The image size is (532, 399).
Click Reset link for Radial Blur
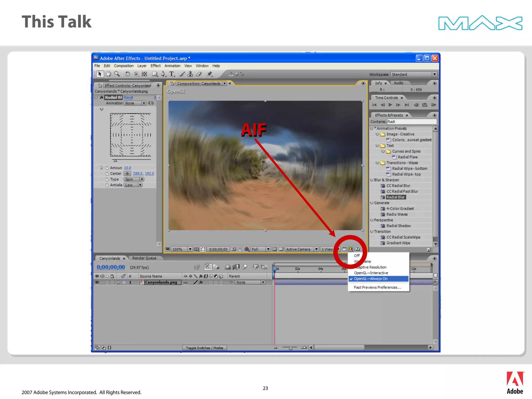pyautogui.click(x=128, y=97)
